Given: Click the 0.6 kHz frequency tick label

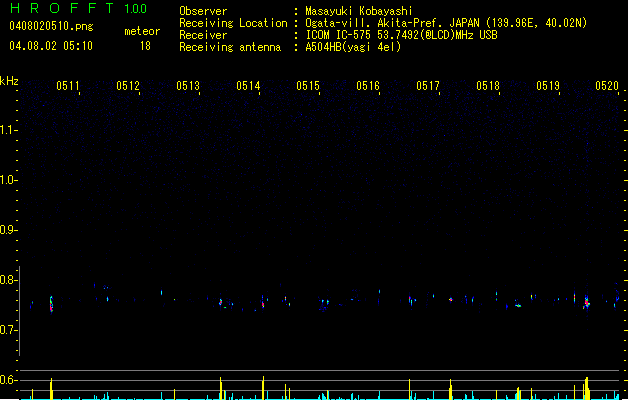Looking at the screenshot, I should (x=8, y=380).
